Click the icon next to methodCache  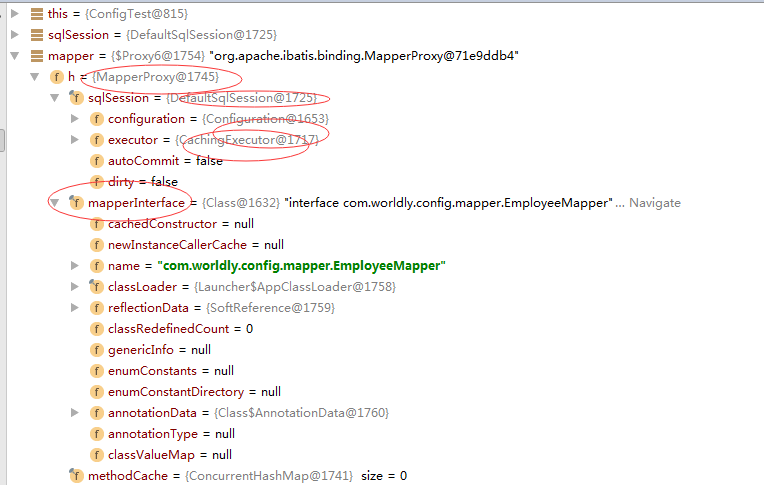click(76, 476)
